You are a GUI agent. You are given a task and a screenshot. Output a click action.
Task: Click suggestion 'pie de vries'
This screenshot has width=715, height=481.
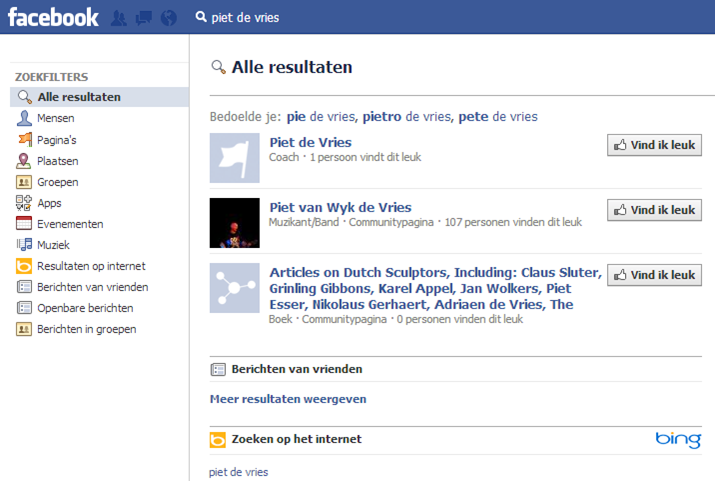[x=321, y=117]
